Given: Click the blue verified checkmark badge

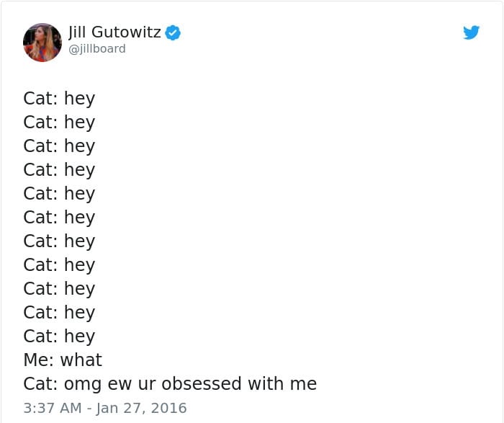Looking at the screenshot, I should [173, 32].
